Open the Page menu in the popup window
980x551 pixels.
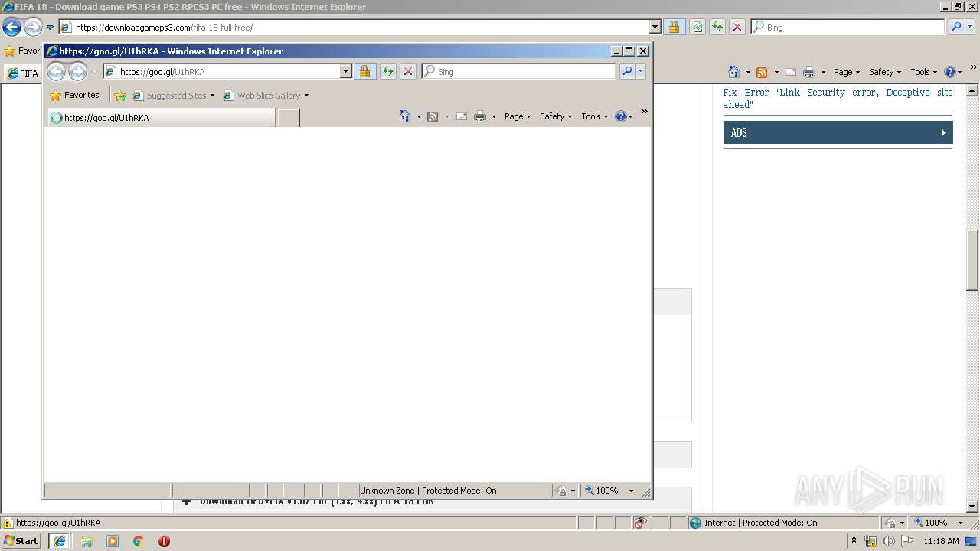coord(518,116)
